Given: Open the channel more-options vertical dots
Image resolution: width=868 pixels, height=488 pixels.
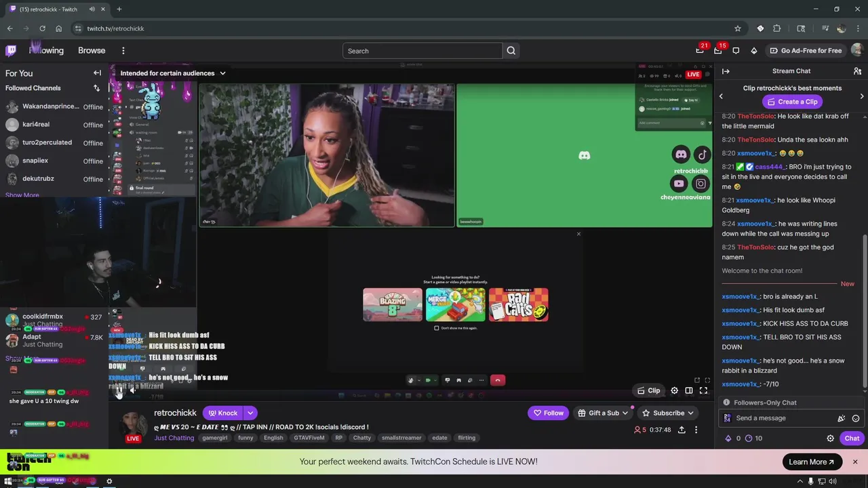Looking at the screenshot, I should point(696,430).
